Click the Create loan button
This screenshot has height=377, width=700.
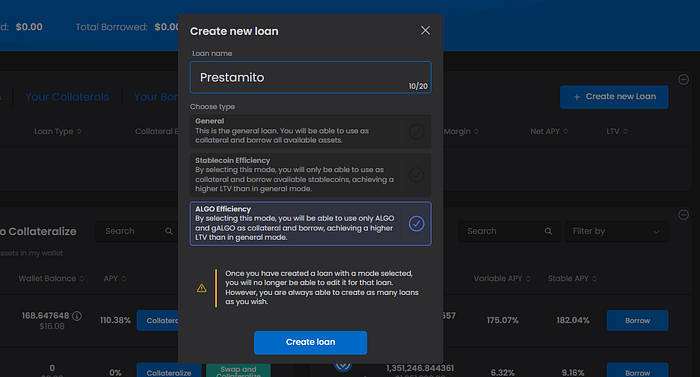point(310,342)
